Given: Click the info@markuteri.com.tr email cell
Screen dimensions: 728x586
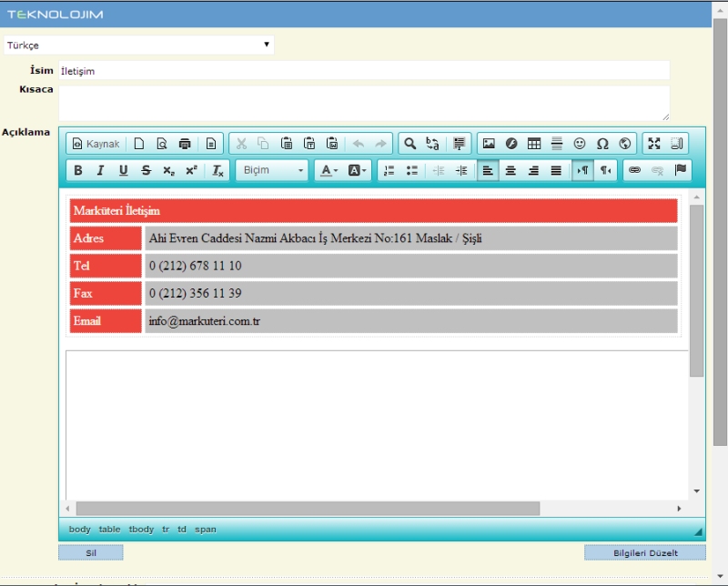Looking at the screenshot, I should pyautogui.click(x=411, y=321).
